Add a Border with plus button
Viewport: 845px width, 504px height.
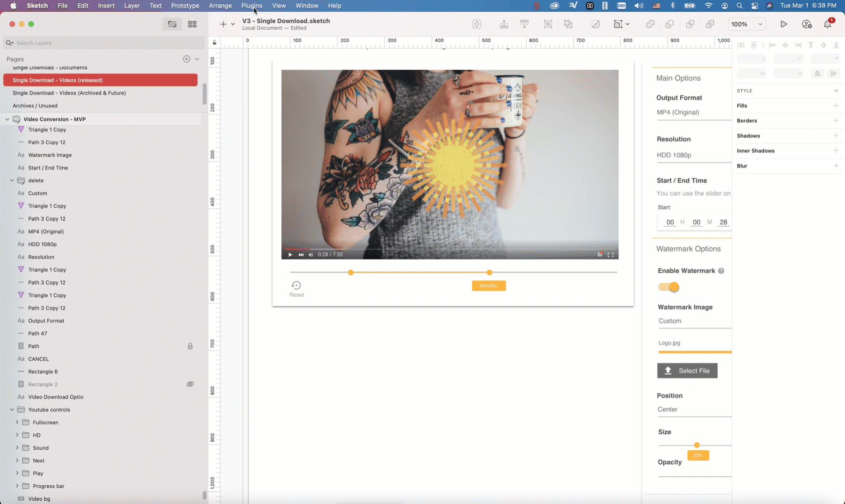(x=837, y=121)
